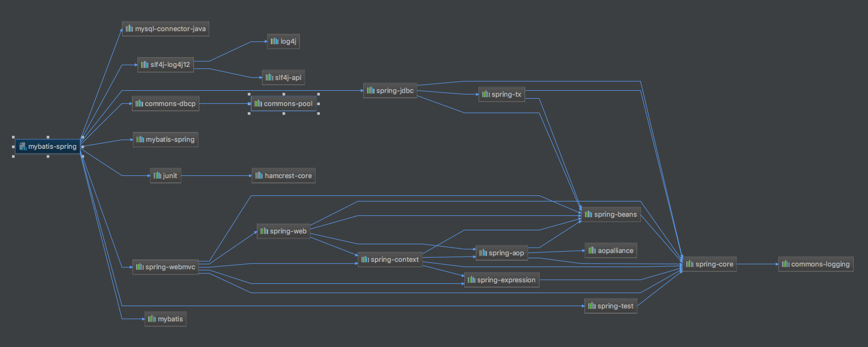
Task: Click the library icon on commons-logging
Action: (785, 264)
